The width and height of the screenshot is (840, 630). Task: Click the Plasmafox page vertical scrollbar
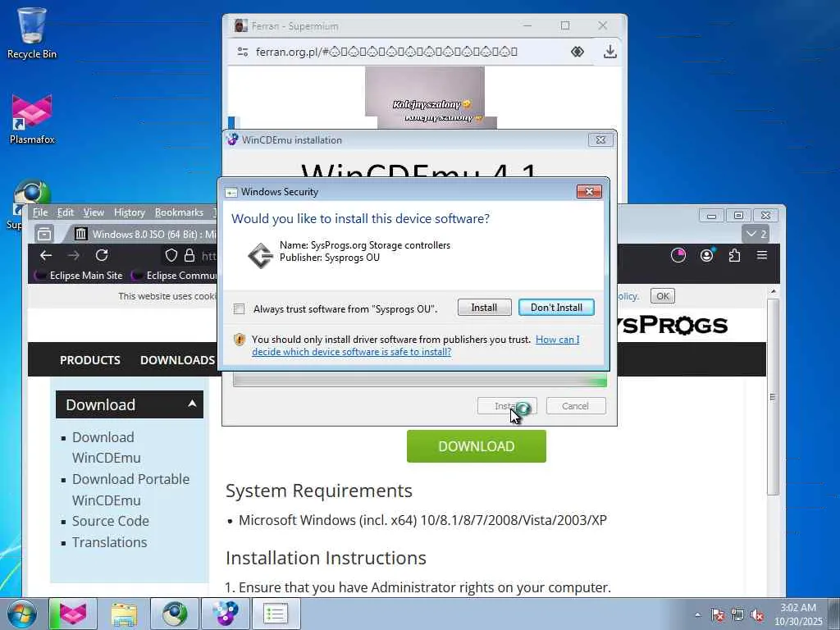click(x=773, y=396)
